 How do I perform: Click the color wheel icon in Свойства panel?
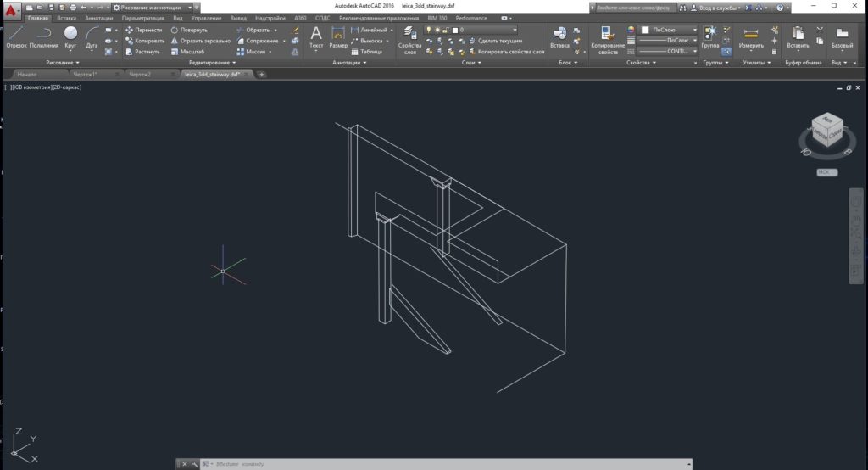(x=631, y=30)
